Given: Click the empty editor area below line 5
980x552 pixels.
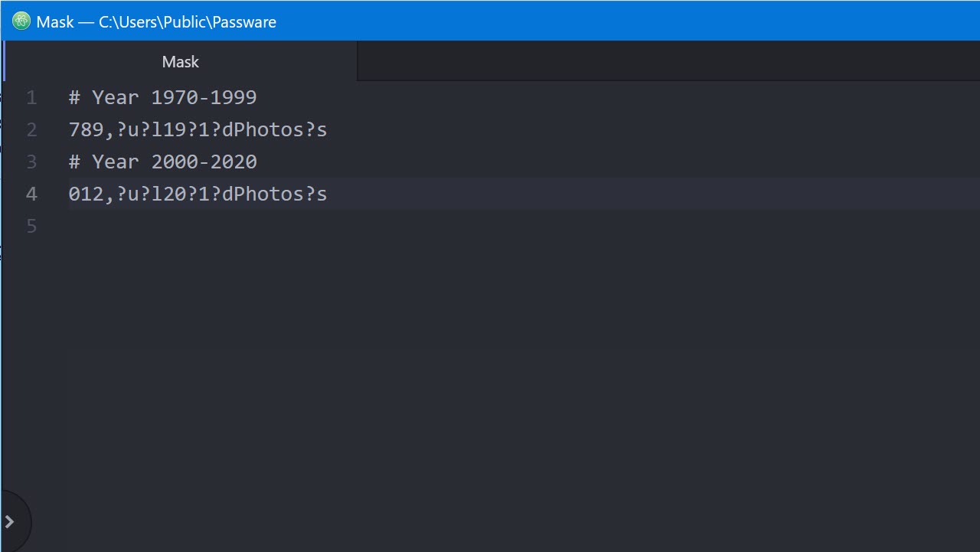Looking at the screenshot, I should [x=459, y=345].
